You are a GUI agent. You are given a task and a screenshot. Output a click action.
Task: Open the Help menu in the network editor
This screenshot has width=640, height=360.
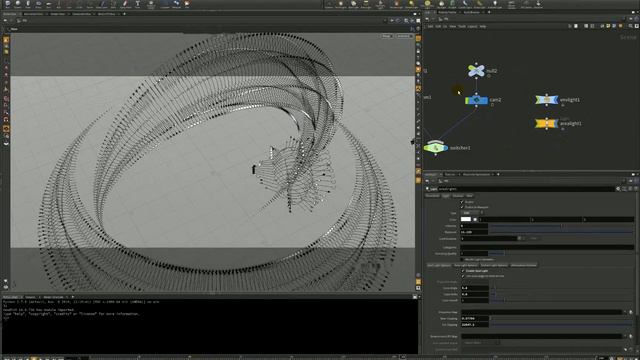click(x=483, y=27)
